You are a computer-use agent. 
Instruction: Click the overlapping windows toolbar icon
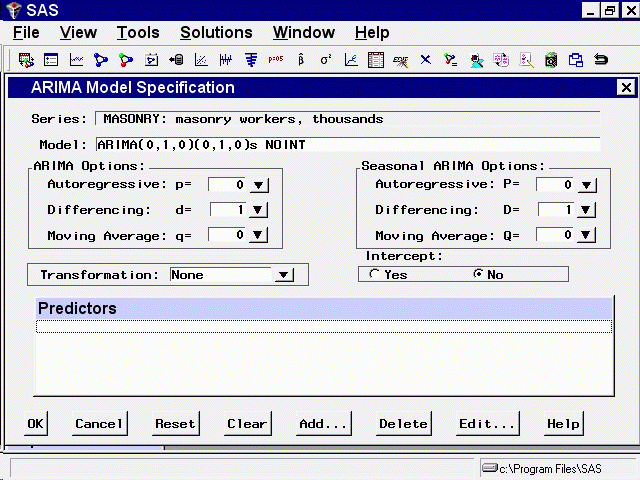576,60
